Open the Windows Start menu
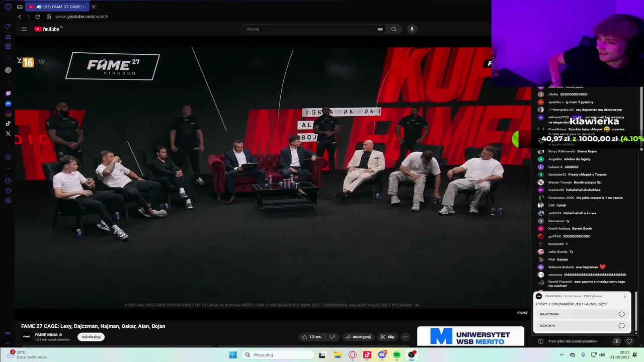Screen dimensions: 644x362 pyautogui.click(x=233, y=355)
